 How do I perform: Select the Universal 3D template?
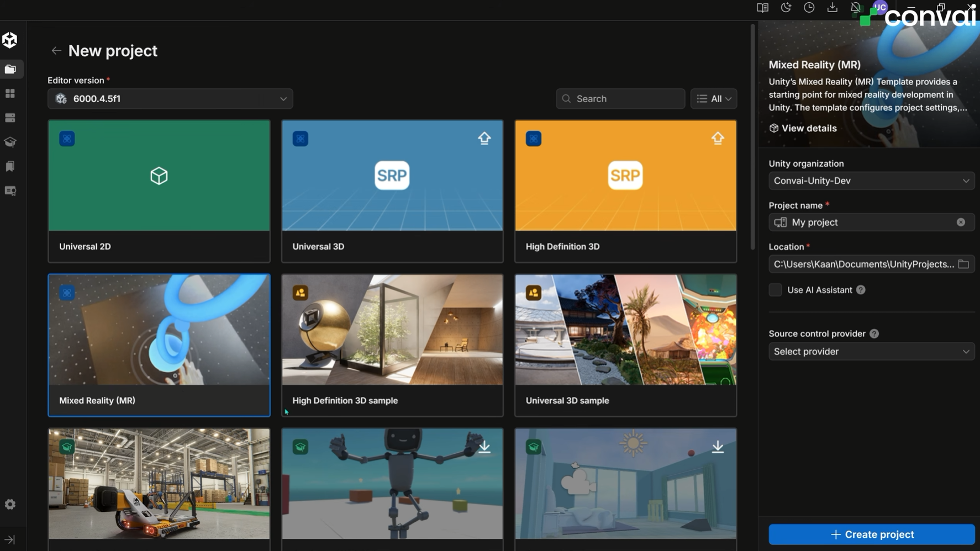point(392,191)
